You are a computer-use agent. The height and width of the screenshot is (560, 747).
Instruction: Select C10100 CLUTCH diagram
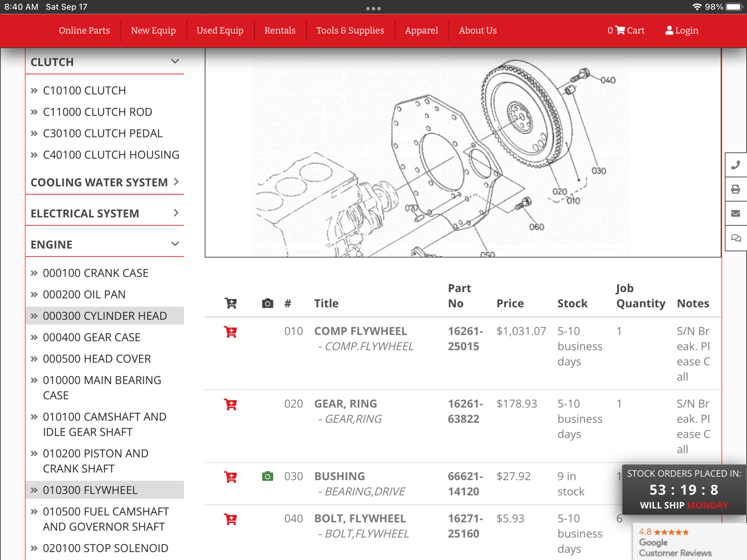[x=84, y=90]
